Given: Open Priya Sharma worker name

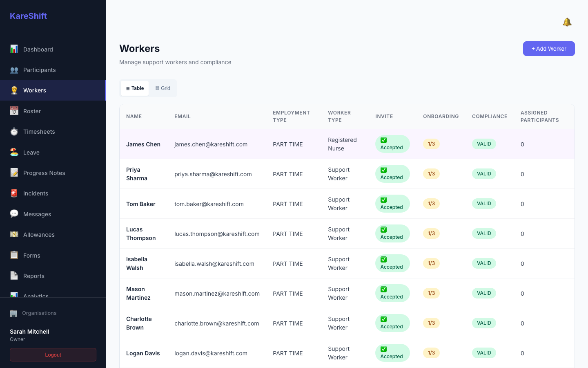Looking at the screenshot, I should pyautogui.click(x=137, y=174).
